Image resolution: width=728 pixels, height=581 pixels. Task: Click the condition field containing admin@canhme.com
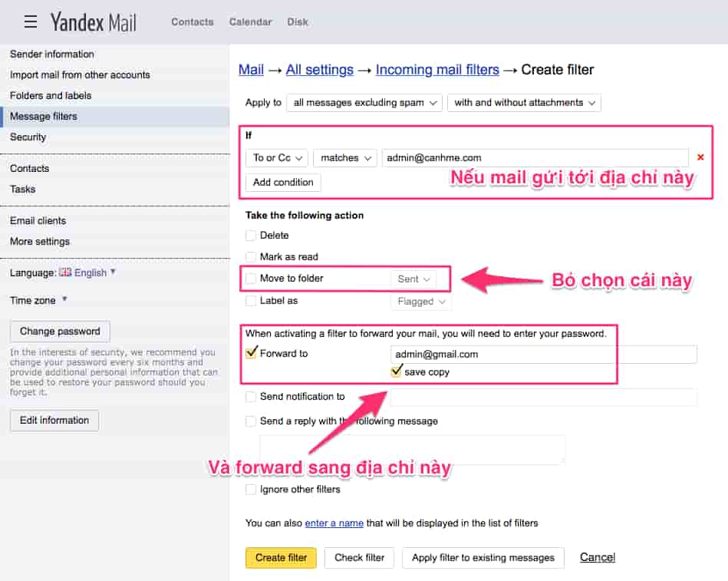[535, 158]
